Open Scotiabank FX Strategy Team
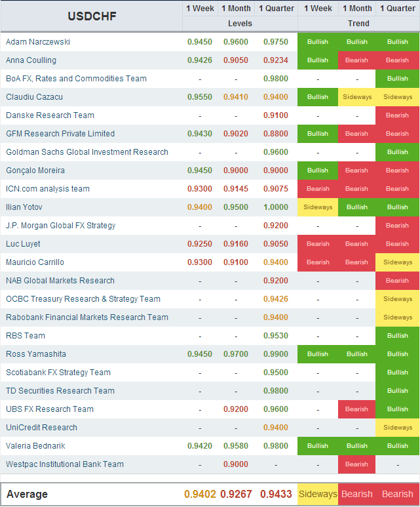The height and width of the screenshot is (507, 420). tap(58, 373)
